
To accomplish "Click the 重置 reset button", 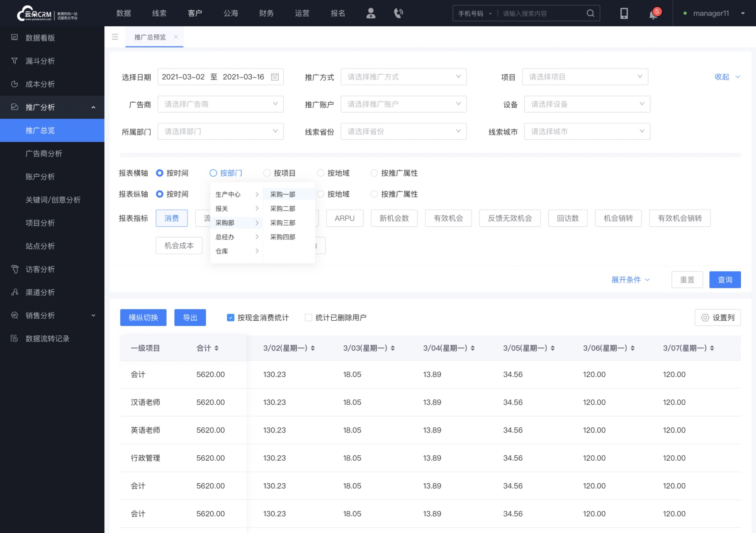I will [688, 280].
